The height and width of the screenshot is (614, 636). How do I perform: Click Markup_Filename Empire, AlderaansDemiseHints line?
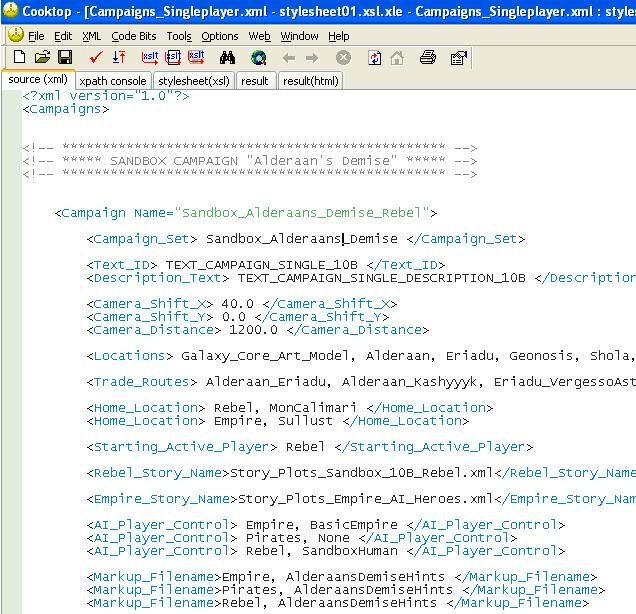coord(342,576)
